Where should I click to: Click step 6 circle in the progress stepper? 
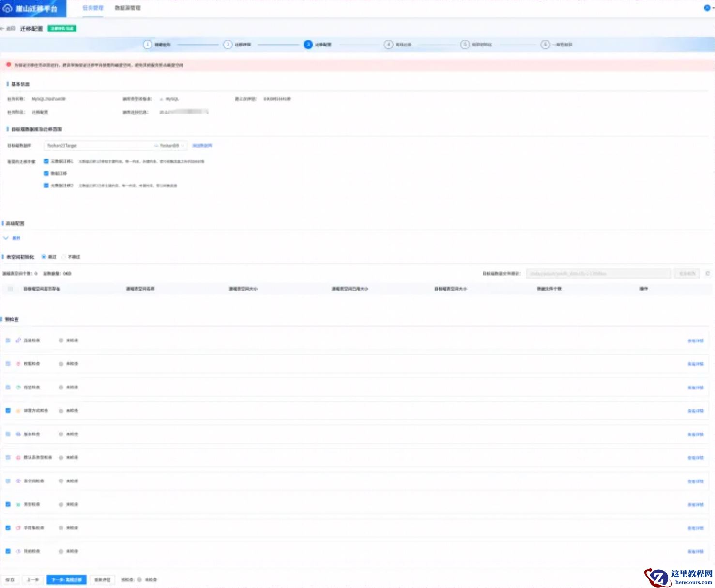[x=545, y=45]
